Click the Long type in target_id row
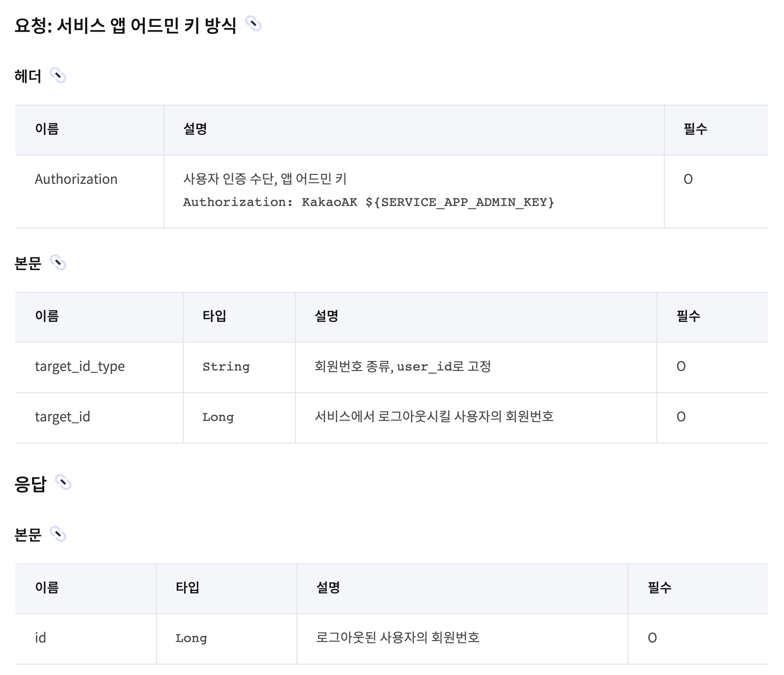The height and width of the screenshot is (675, 784). coord(218,417)
